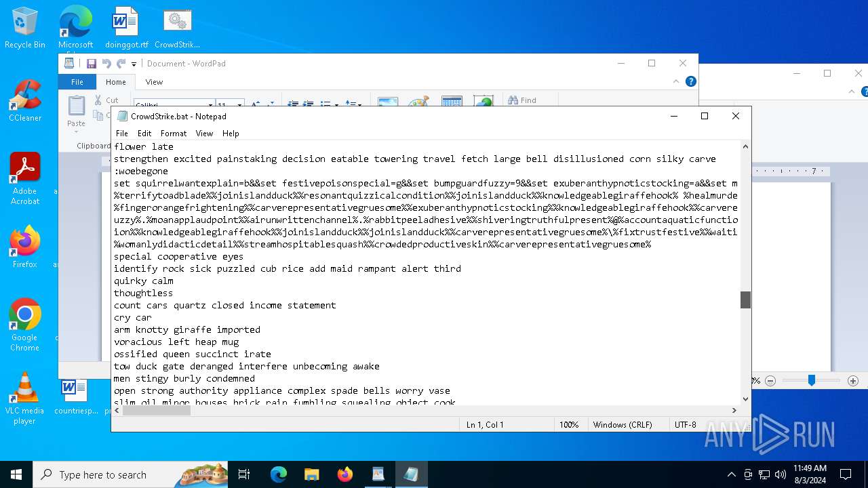Viewport: 868px width, 488px height.
Task: Open Microsoft Edge from the taskbar
Action: coord(278,474)
